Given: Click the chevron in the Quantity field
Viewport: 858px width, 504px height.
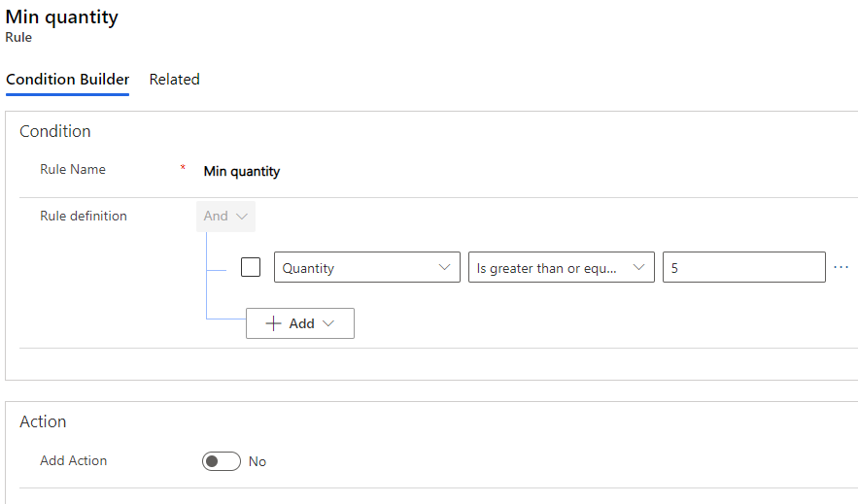Looking at the screenshot, I should click(445, 268).
